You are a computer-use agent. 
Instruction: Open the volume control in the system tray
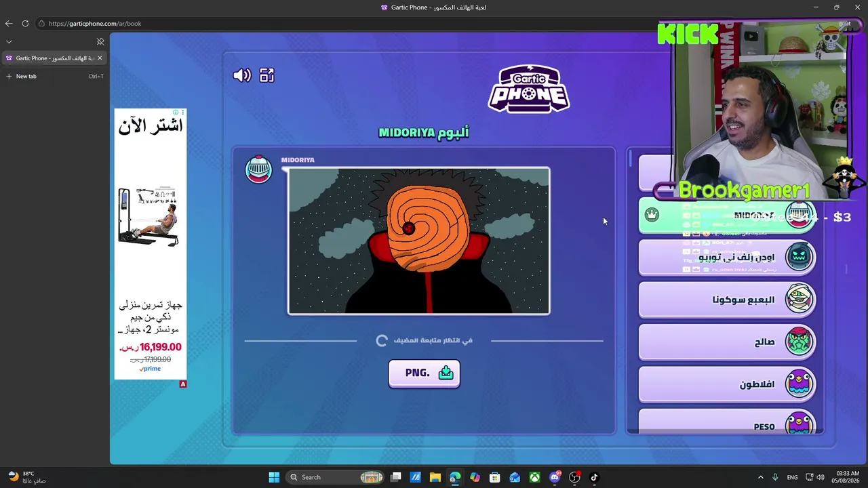pyautogui.click(x=821, y=477)
